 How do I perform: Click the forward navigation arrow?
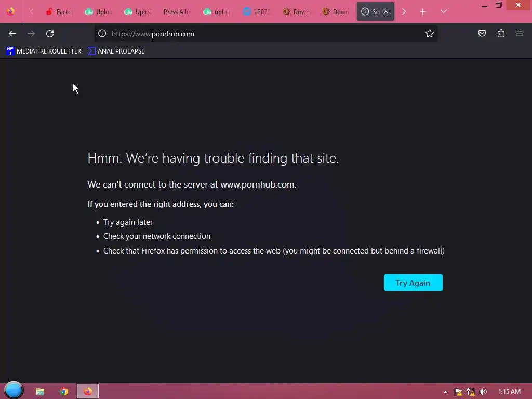point(31,34)
